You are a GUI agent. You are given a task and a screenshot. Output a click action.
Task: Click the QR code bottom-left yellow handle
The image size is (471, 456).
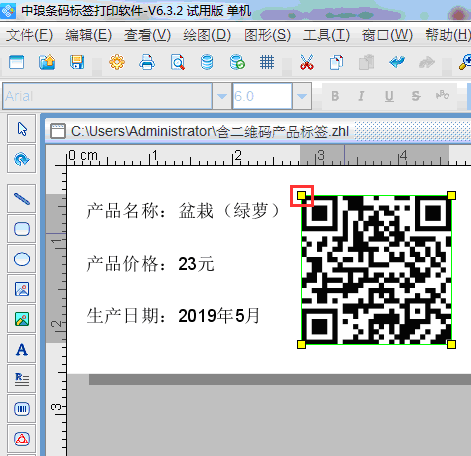301,344
